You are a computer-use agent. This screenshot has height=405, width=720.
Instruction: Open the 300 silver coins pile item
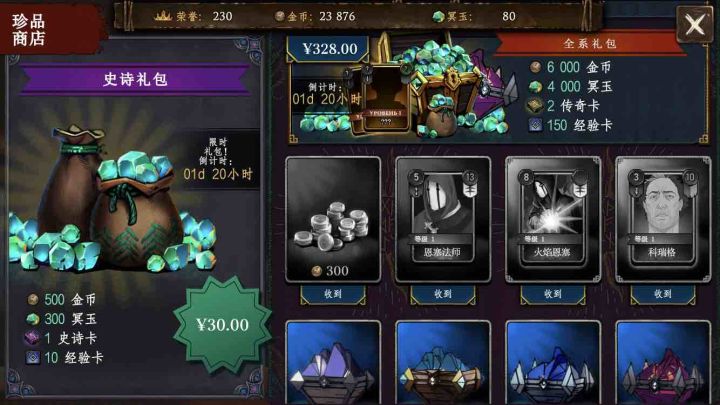coord(333,219)
